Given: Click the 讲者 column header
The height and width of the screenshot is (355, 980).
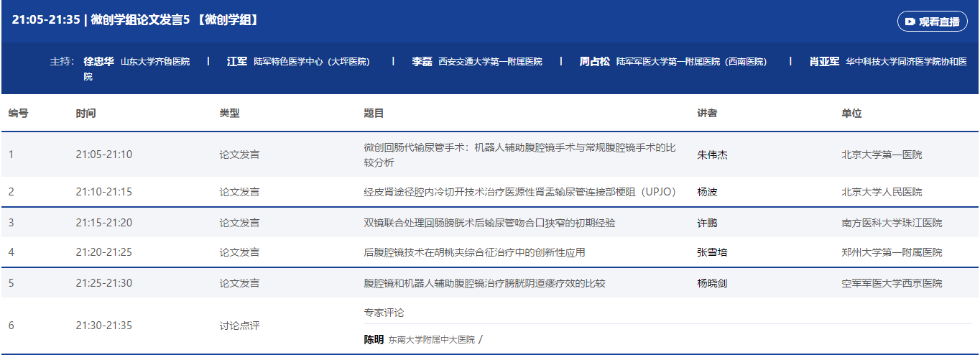Looking at the screenshot, I should 707,114.
